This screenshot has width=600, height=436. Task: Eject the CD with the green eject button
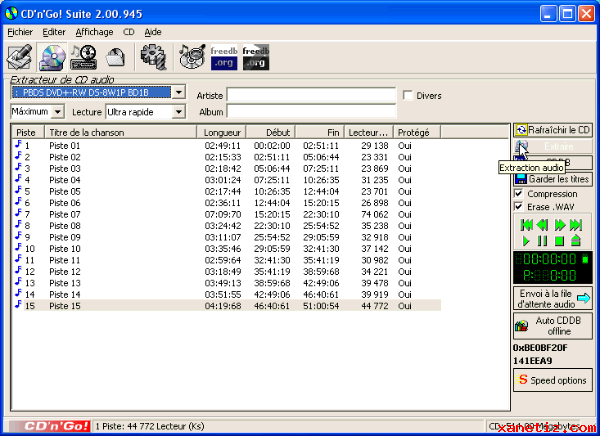(x=576, y=241)
